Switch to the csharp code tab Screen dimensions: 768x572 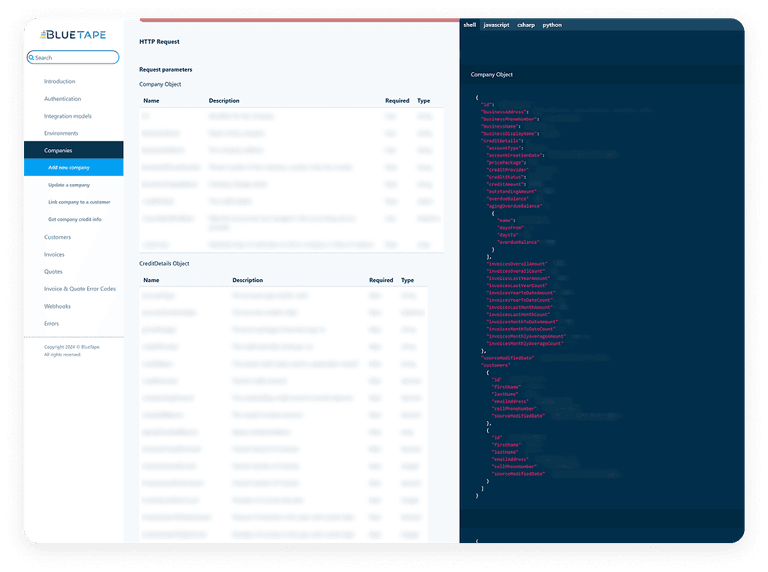[526, 25]
